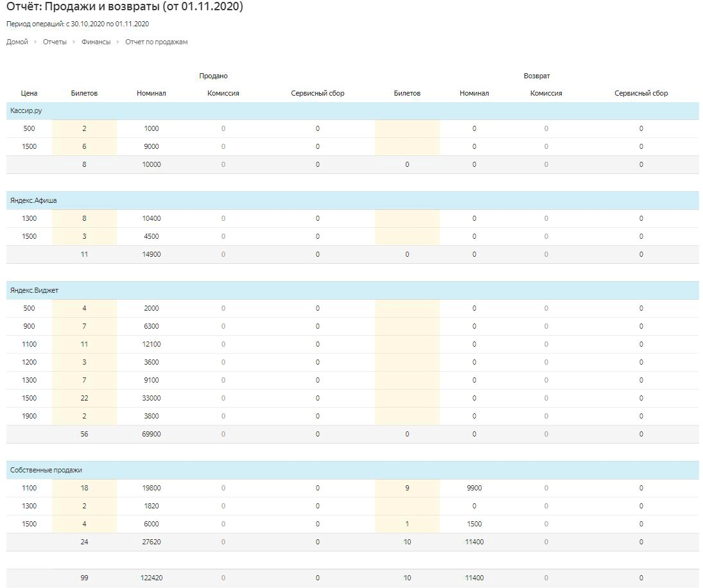Click the Номинал header under Продано

(x=152, y=93)
